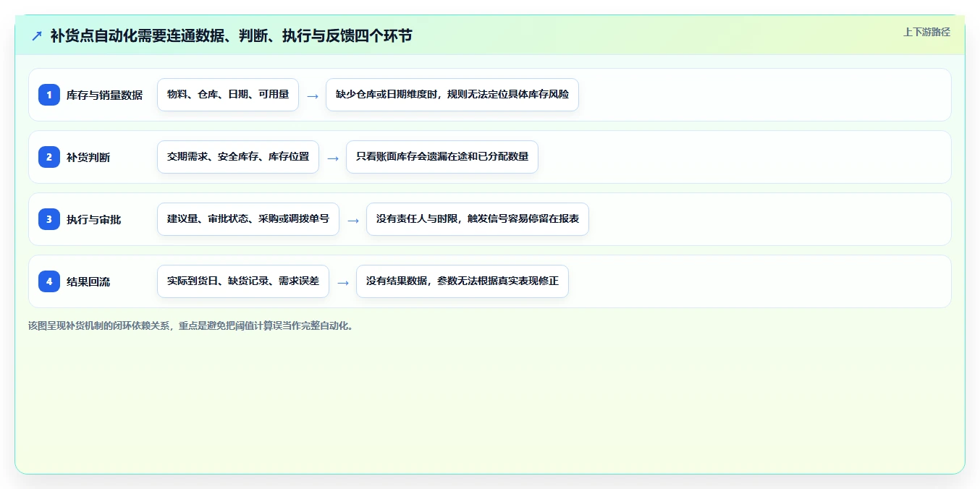Select the 执行与审批 step label

(93, 219)
